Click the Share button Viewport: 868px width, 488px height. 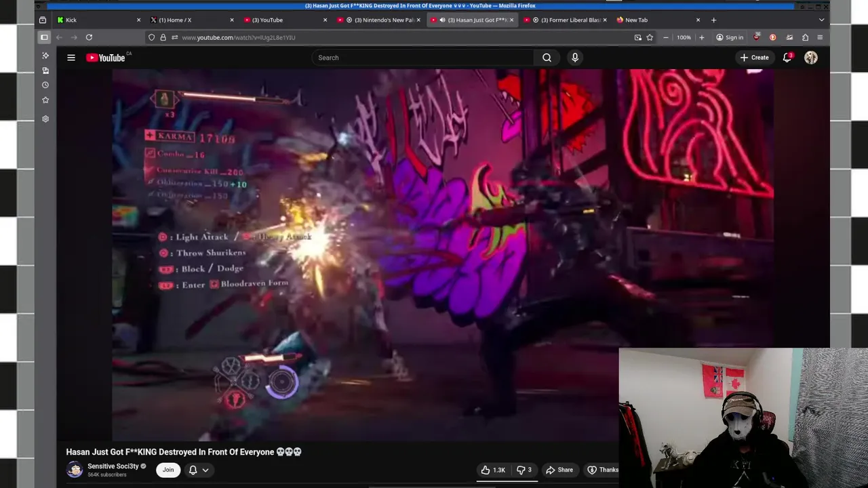(560, 470)
